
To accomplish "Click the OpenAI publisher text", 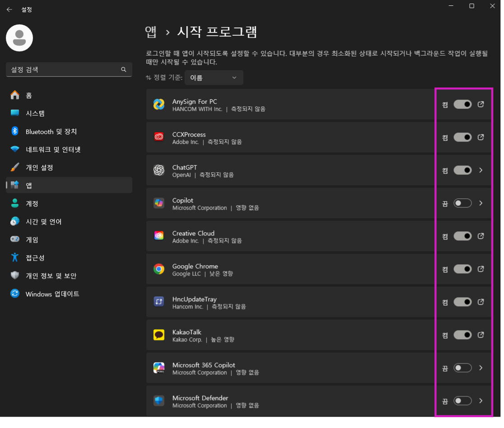I will (x=181, y=175).
